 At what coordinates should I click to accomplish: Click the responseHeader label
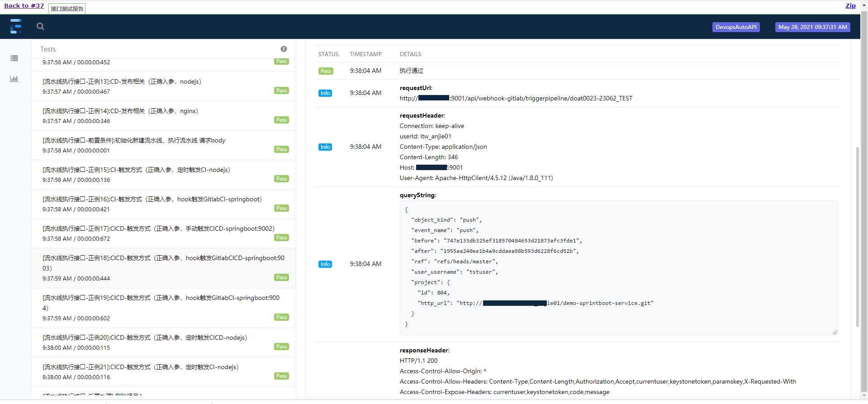[x=424, y=350]
